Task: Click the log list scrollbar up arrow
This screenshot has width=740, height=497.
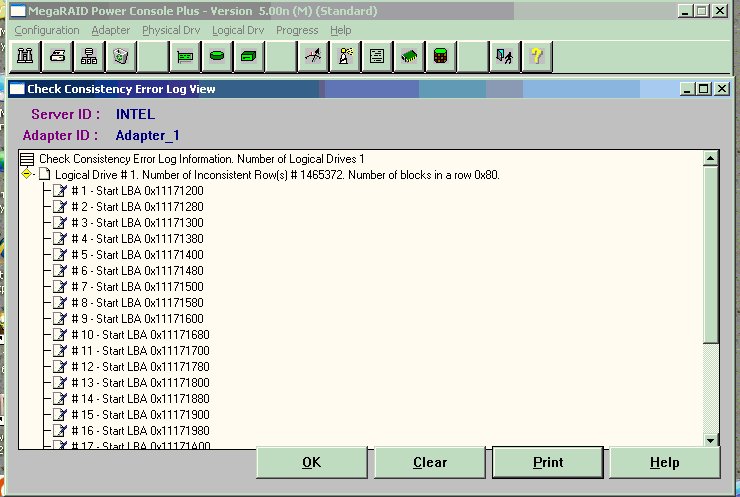Action: pyautogui.click(x=711, y=158)
